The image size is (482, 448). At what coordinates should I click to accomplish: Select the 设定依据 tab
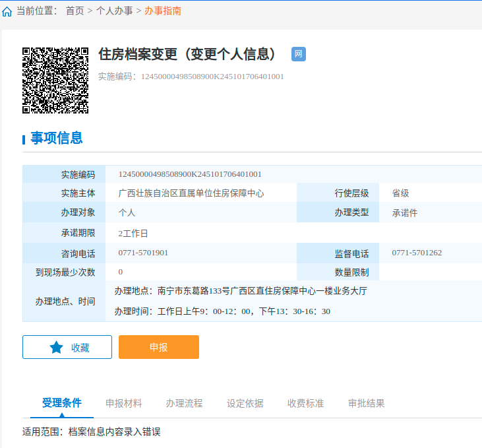pos(245,403)
